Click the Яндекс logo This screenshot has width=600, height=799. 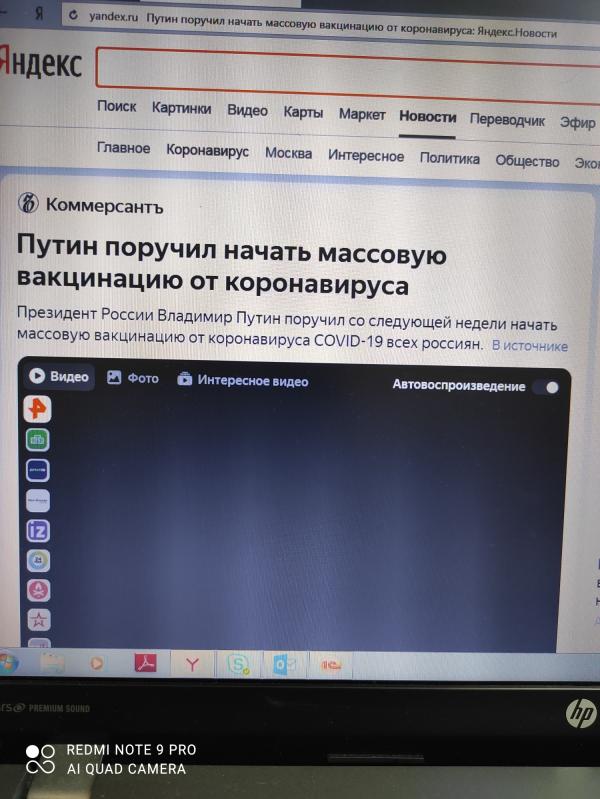41,63
